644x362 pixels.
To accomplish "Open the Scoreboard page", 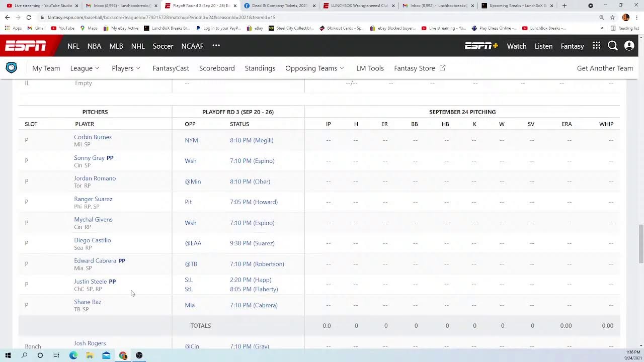I will coord(217,68).
